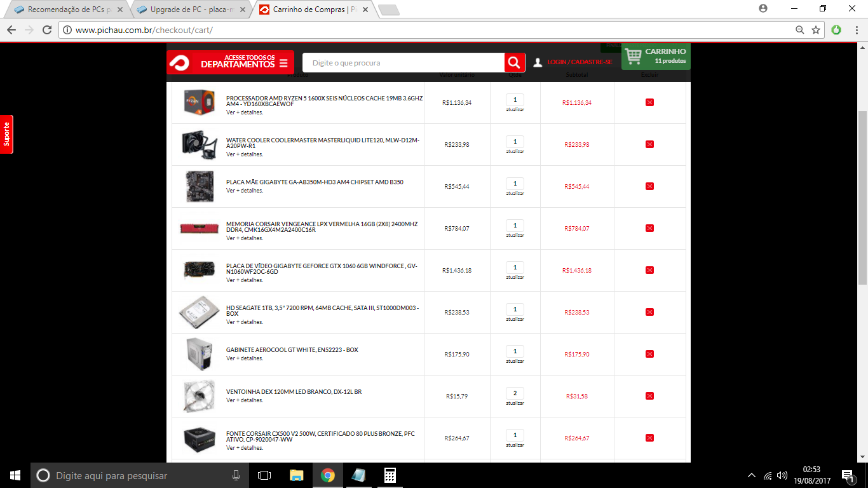Switch to 'Recomendação de PCs' browser tab

click(x=69, y=10)
